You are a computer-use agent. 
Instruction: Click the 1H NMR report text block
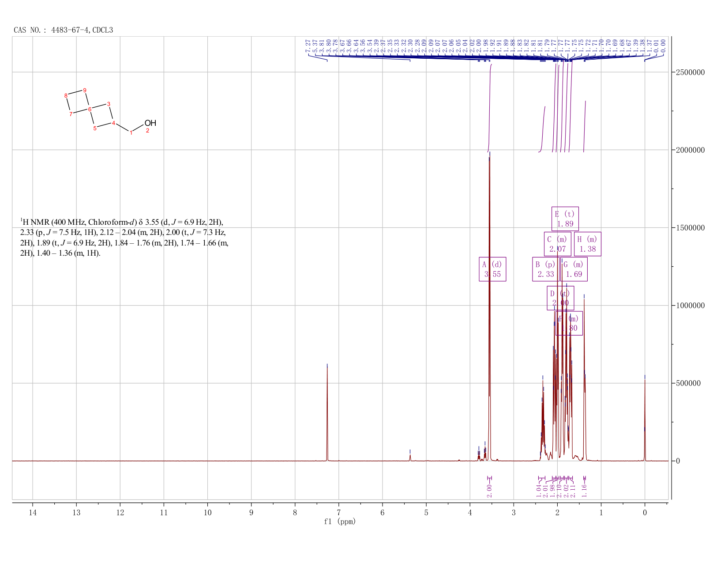click(x=124, y=238)
